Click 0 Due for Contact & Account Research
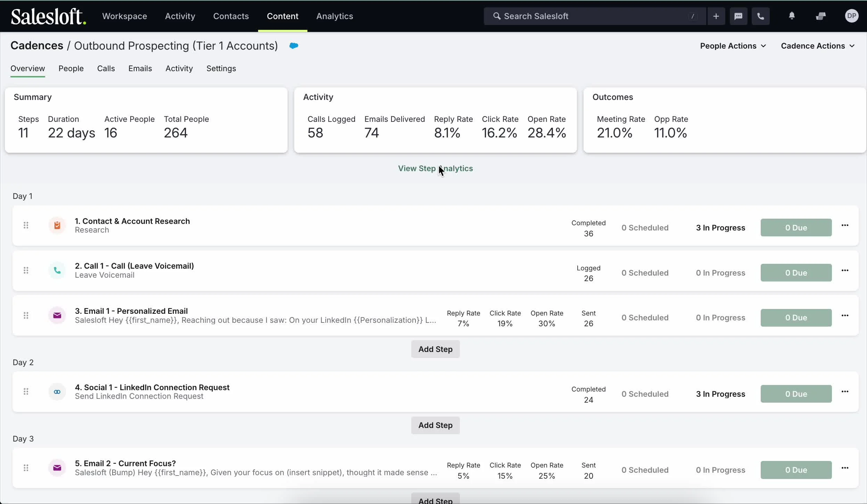 point(796,228)
